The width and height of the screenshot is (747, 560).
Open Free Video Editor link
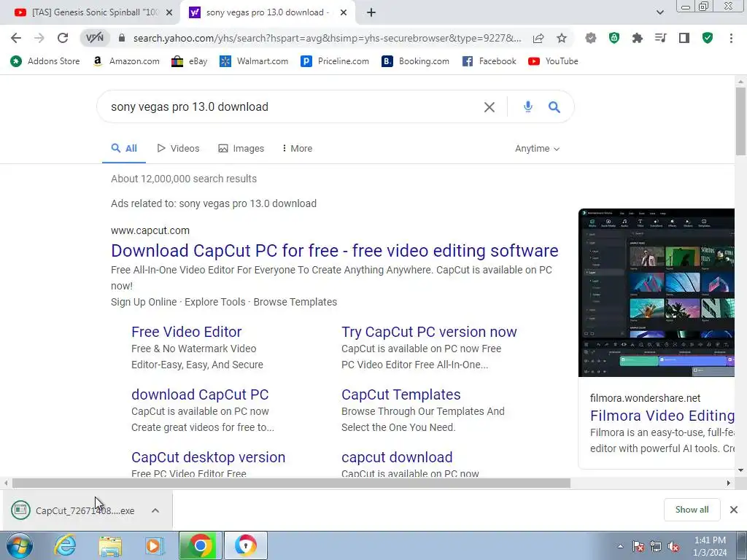(186, 332)
